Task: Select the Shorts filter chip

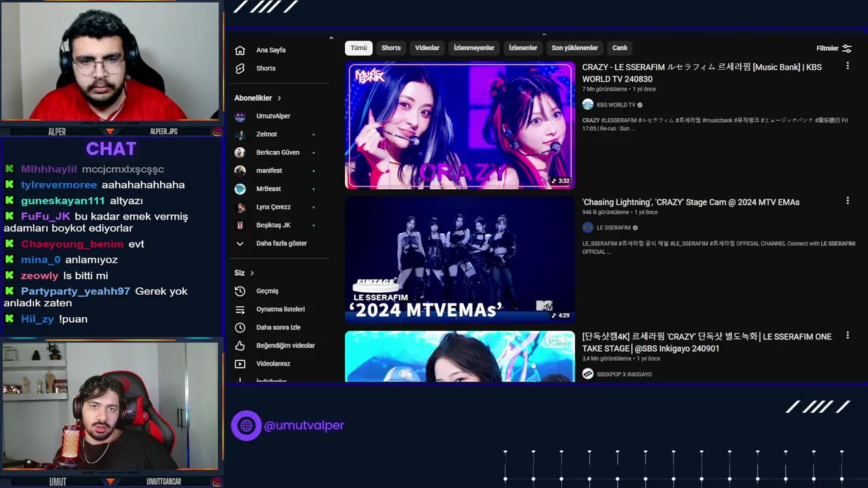Action: tap(391, 48)
